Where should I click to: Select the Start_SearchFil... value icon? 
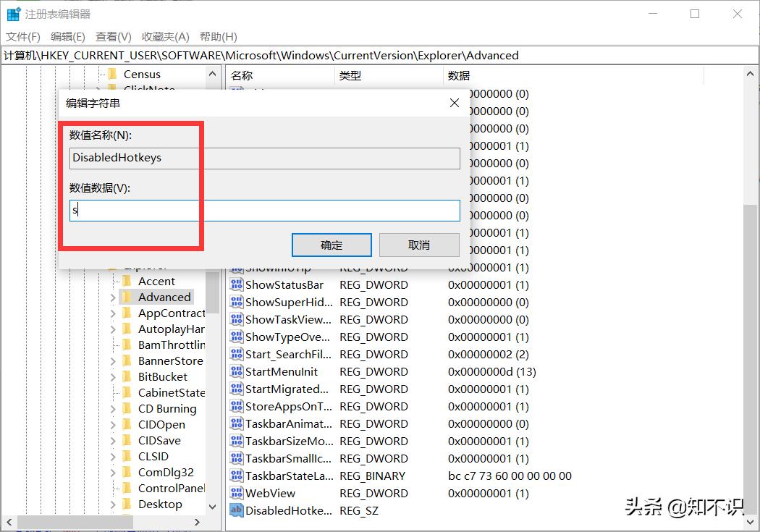tap(237, 354)
